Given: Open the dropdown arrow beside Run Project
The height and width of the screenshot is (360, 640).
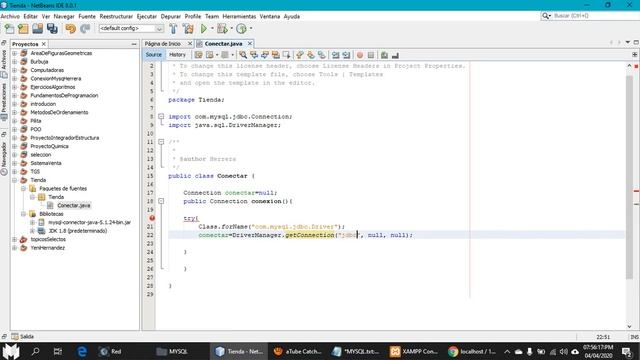Looking at the screenshot, I should click(212, 29).
